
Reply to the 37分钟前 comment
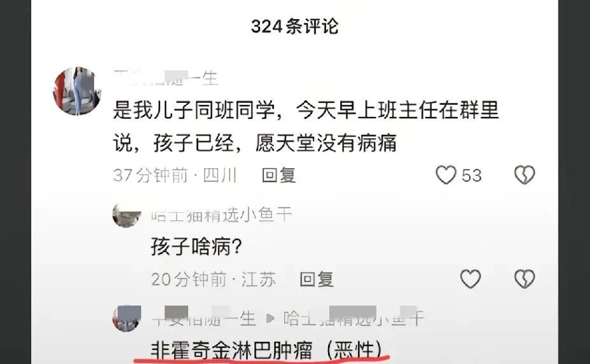[279, 175]
